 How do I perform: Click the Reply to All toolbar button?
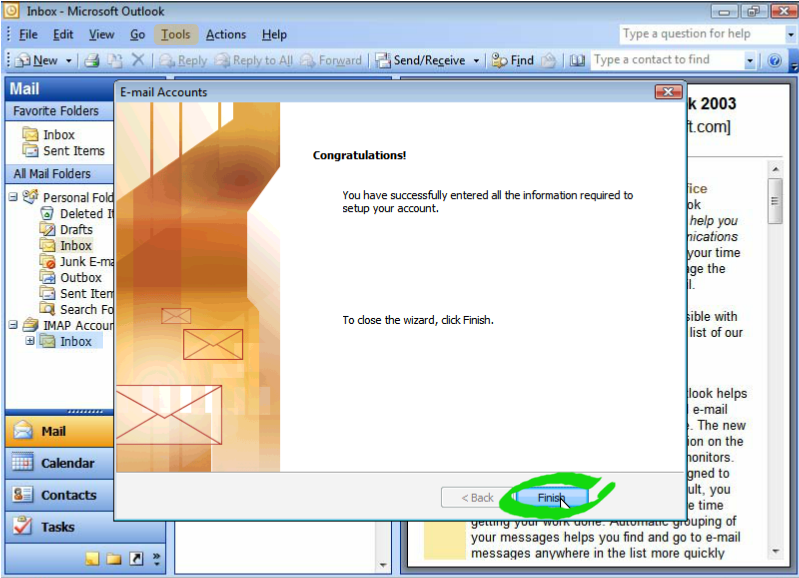[254, 61]
